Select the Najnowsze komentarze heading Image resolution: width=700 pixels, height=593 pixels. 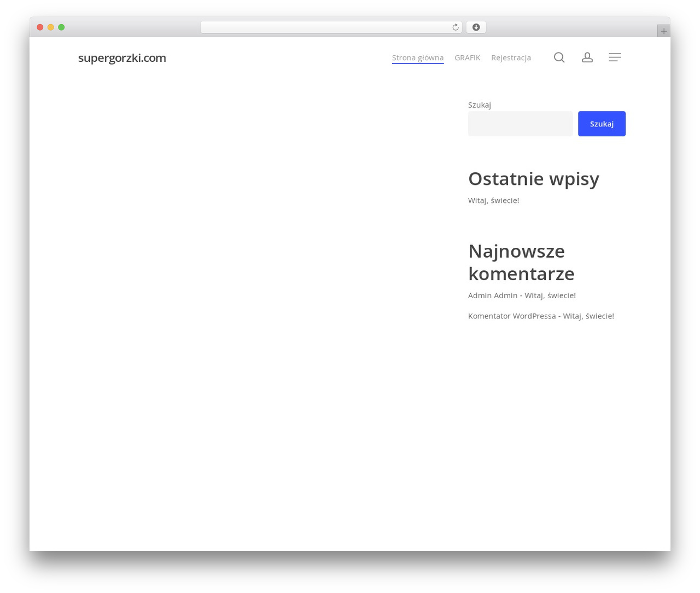[521, 262]
